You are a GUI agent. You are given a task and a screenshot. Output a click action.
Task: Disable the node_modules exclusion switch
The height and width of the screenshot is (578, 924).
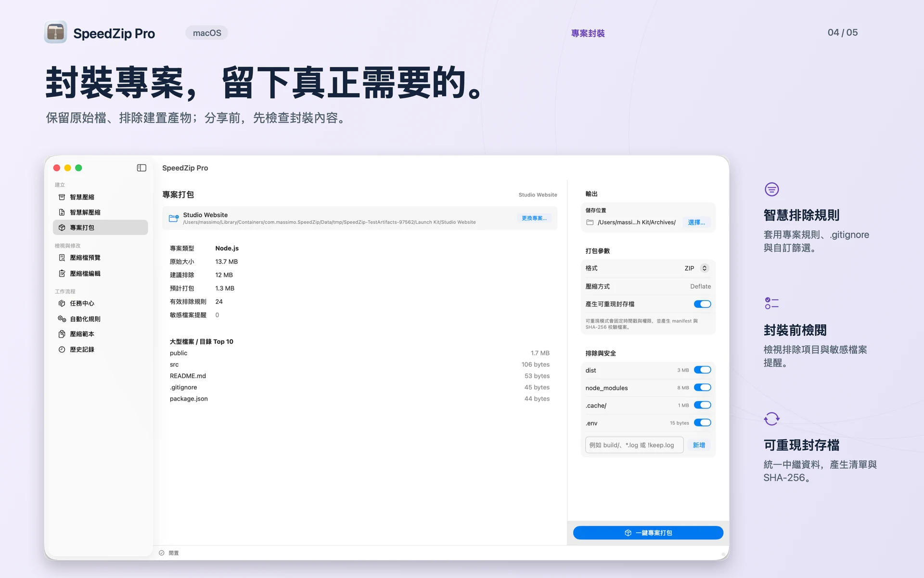tap(703, 387)
